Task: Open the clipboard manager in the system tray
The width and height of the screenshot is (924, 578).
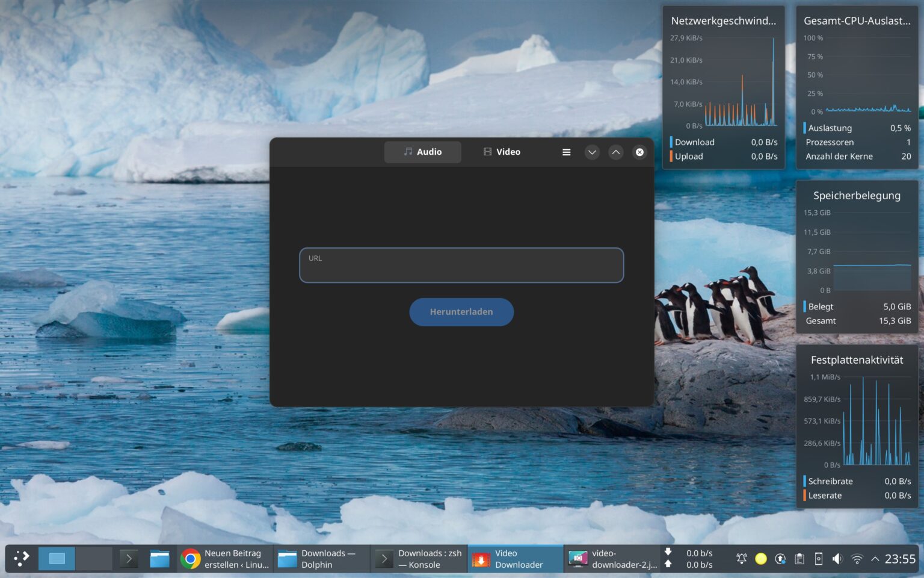Action: pyautogui.click(x=799, y=559)
